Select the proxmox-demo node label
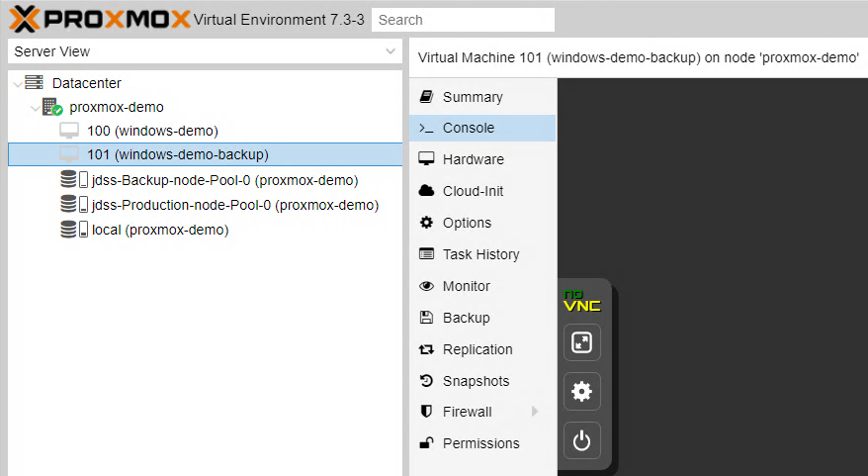868x476 pixels. pyautogui.click(x=117, y=107)
